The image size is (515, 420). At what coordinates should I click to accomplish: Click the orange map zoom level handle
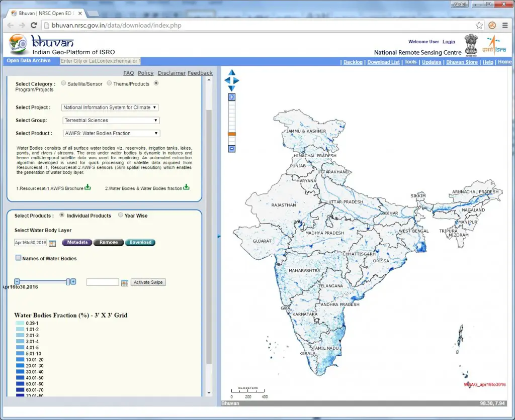[x=232, y=134]
